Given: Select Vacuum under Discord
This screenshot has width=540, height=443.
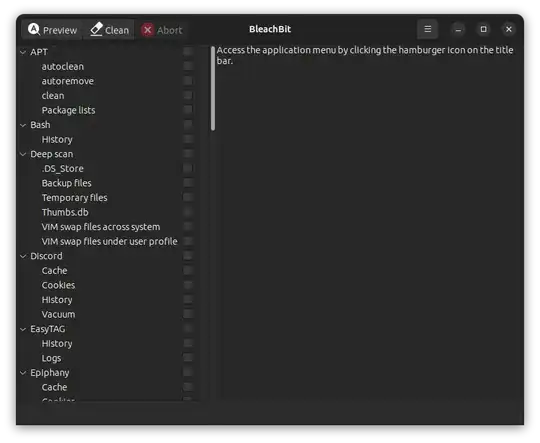Looking at the screenshot, I should [58, 315].
